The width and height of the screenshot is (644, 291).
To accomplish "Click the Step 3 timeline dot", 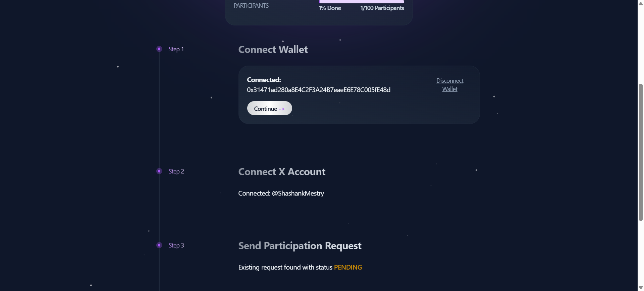I will click(x=159, y=245).
